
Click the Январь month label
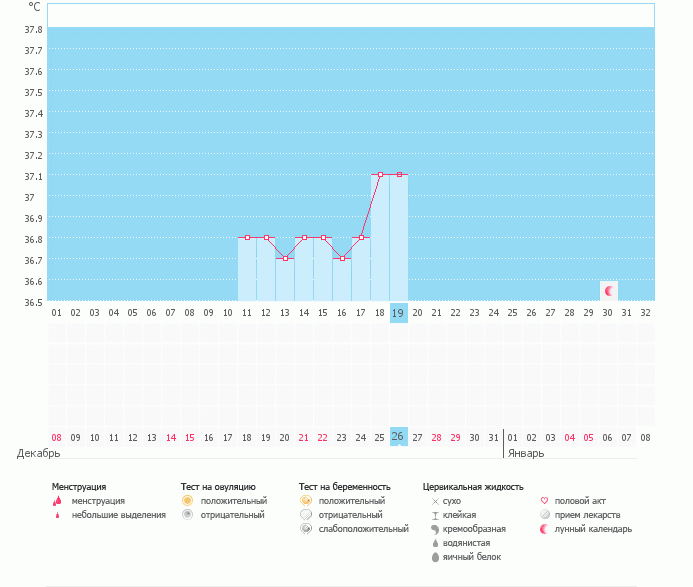point(526,453)
